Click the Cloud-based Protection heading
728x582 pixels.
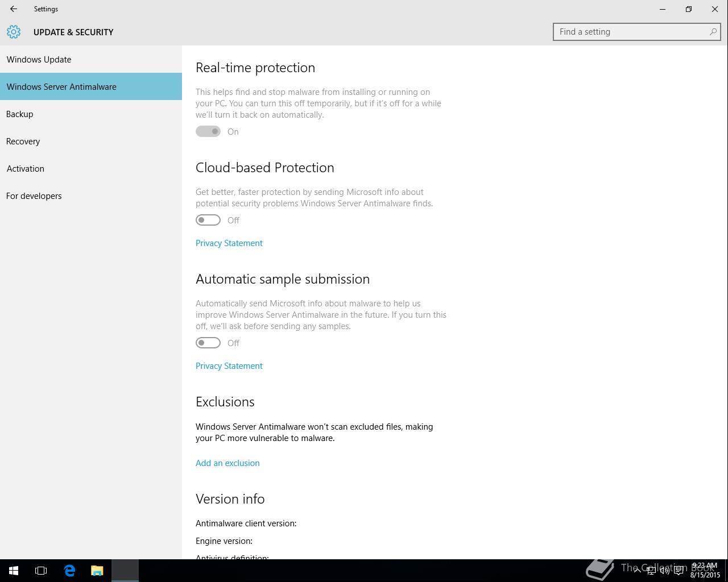tap(265, 168)
